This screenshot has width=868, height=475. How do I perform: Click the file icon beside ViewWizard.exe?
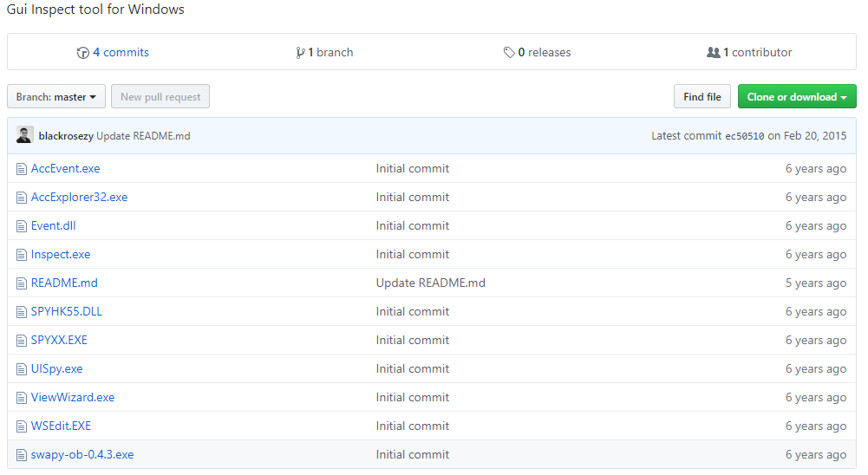(x=22, y=398)
